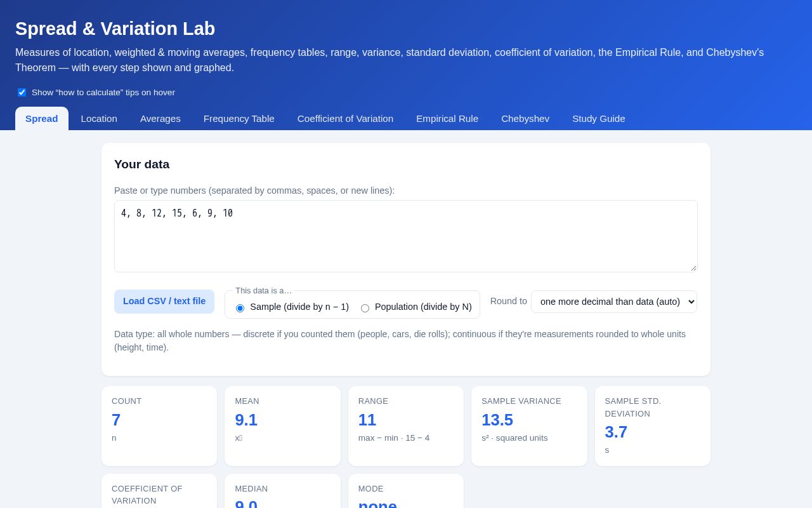
Task: Switch to the Spread tab
Action: [x=42, y=119]
